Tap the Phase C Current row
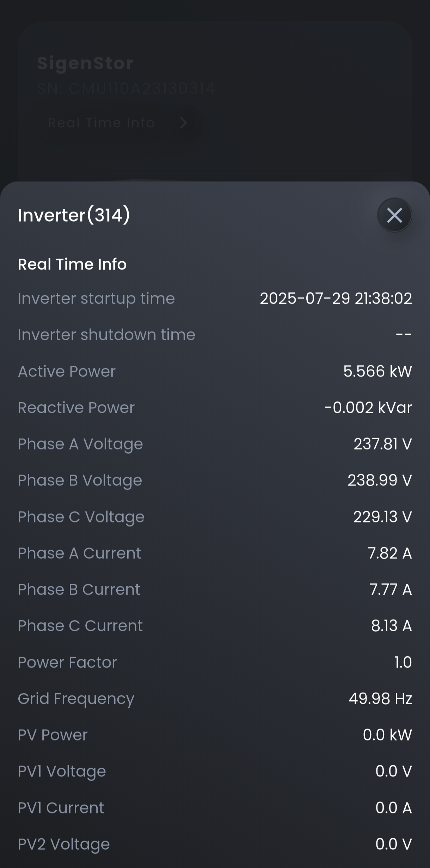430x868 pixels. [x=215, y=626]
